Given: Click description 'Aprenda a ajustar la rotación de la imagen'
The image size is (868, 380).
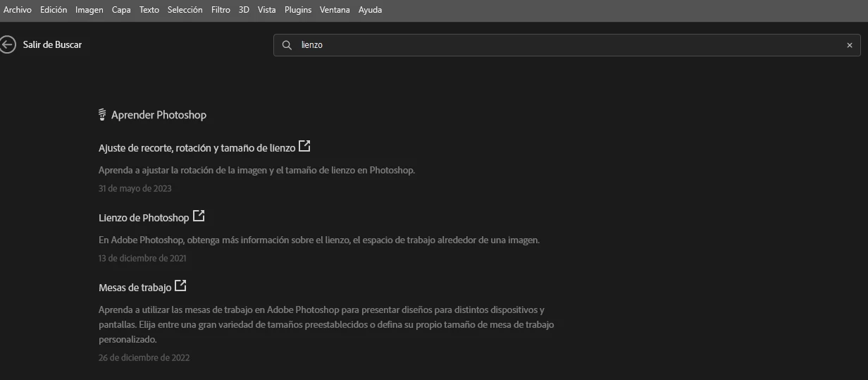Looking at the screenshot, I should (x=256, y=170).
